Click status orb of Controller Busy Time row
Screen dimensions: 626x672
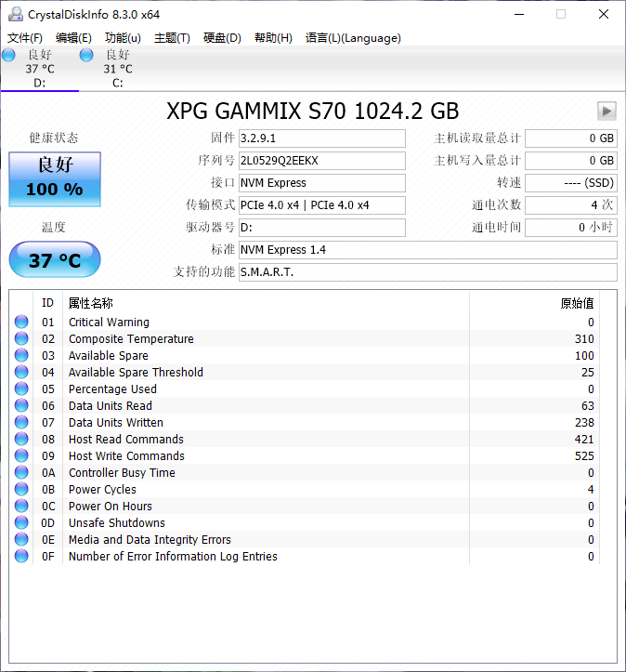(21, 472)
